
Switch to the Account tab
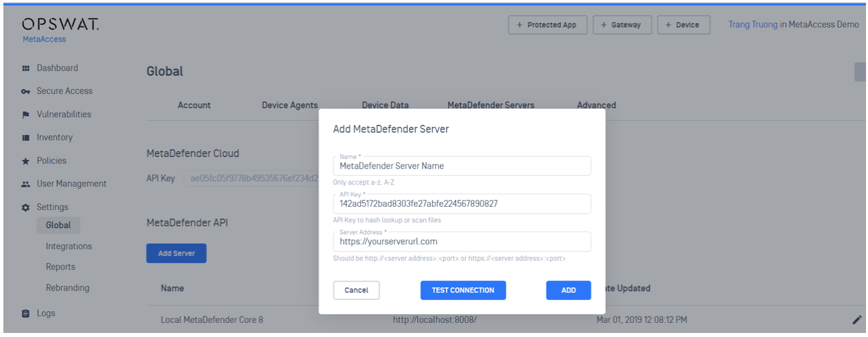coord(194,105)
